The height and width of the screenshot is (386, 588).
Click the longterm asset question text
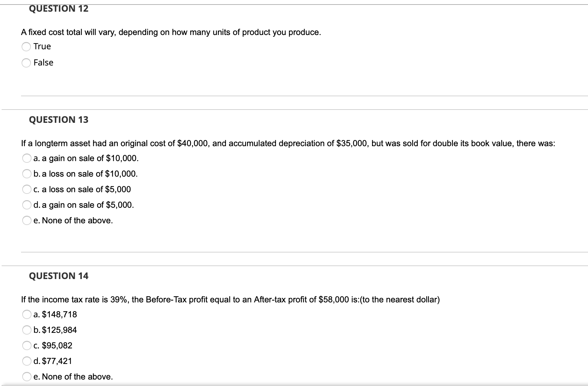click(x=288, y=144)
